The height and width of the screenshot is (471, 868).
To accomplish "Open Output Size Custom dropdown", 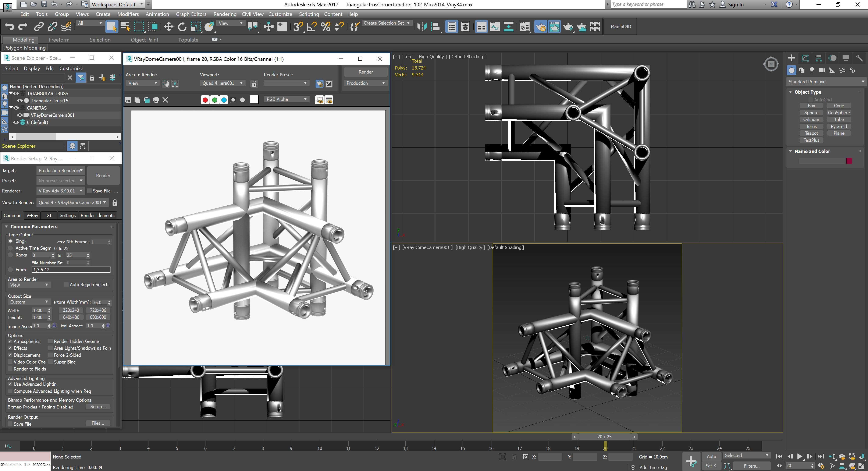I will pos(29,302).
